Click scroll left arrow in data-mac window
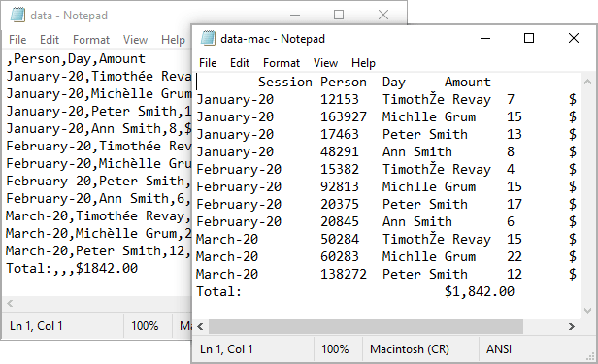The height and width of the screenshot is (364, 598). click(x=200, y=327)
